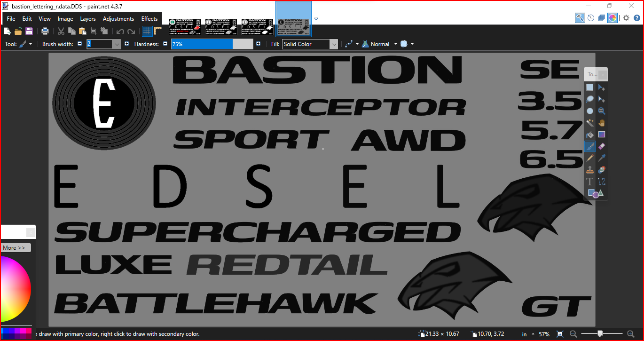Click the Hardness 75% slider bar
The height and width of the screenshot is (341, 644).
[212, 44]
